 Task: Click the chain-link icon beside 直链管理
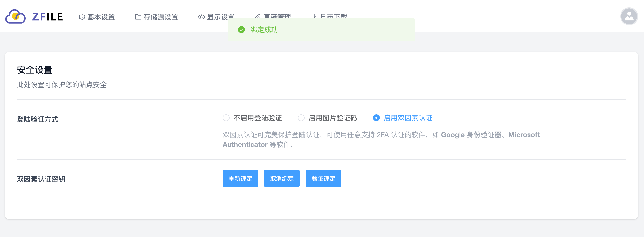point(257,17)
